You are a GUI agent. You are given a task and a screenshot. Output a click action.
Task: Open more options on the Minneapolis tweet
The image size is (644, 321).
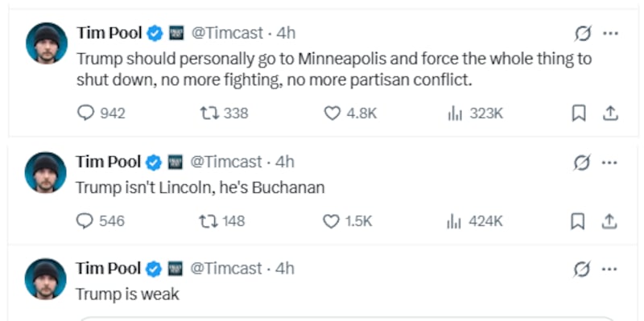point(610,34)
